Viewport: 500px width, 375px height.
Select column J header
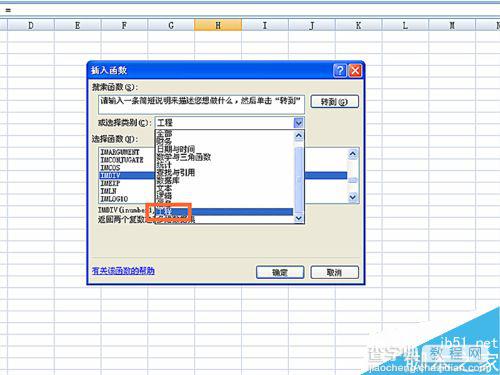tap(312, 25)
